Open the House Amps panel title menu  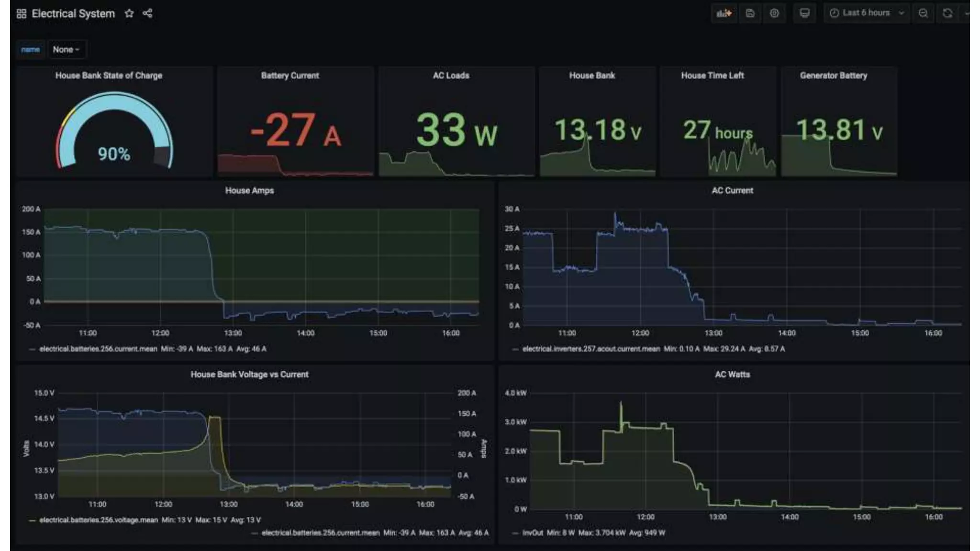coord(249,190)
